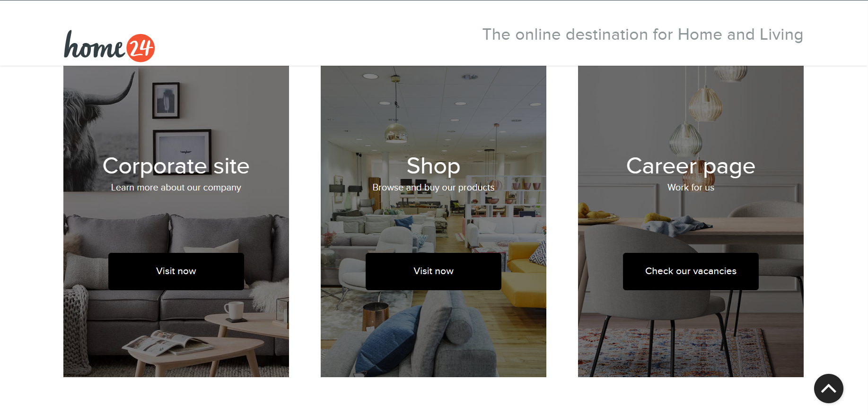
Task: Click 'Learn more about our company' text
Action: tap(176, 188)
